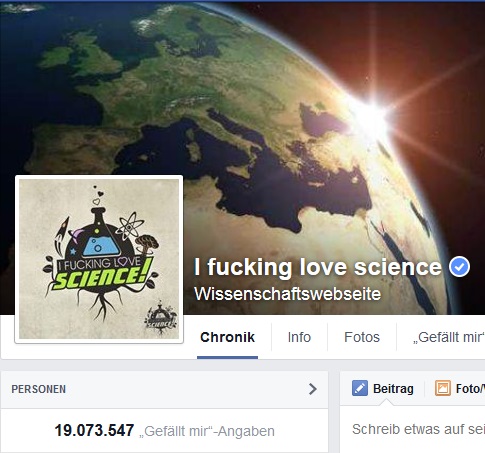Choose the Foto/Video post option label
The height and width of the screenshot is (453, 485).
coord(470,389)
